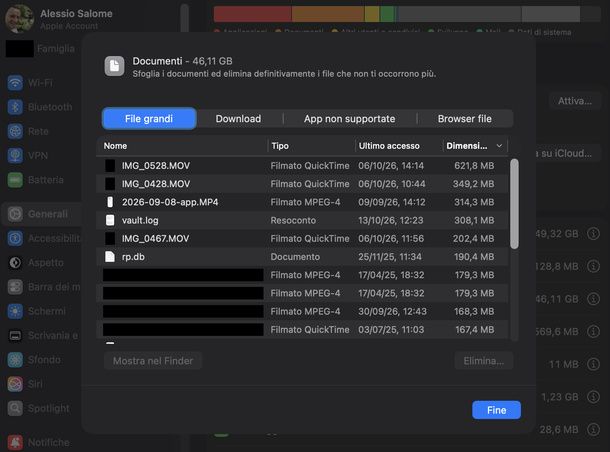610x452 pixels.
Task: Click the Documenti header icon
Action: [x=114, y=66]
